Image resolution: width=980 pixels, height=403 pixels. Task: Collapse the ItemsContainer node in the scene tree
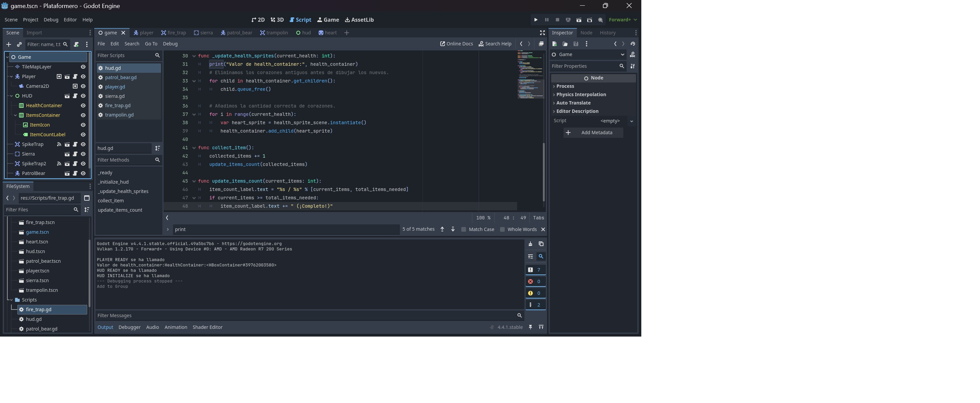click(16, 115)
